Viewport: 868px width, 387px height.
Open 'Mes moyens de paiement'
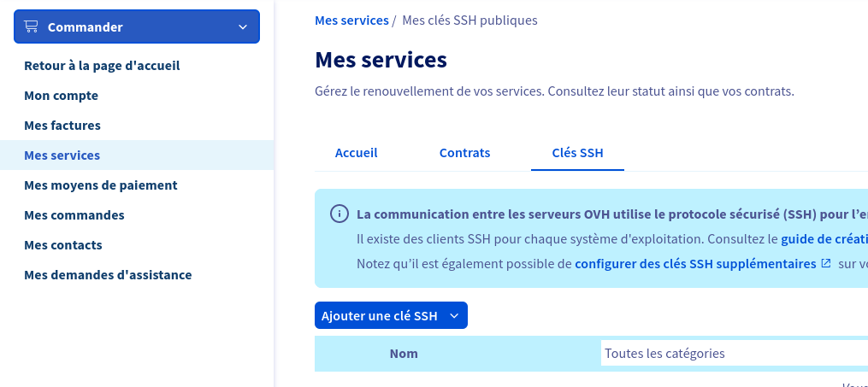click(x=101, y=185)
